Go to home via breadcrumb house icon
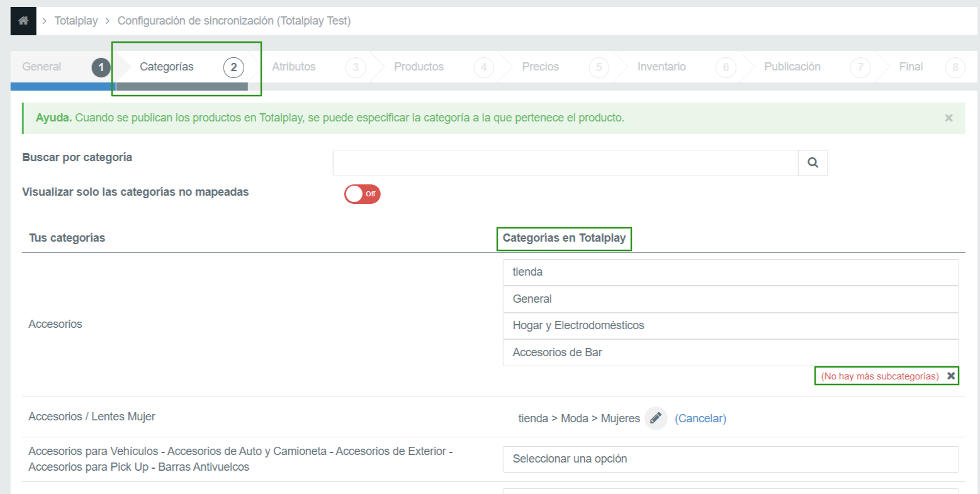The height and width of the screenshot is (494, 980). pyautogui.click(x=23, y=21)
